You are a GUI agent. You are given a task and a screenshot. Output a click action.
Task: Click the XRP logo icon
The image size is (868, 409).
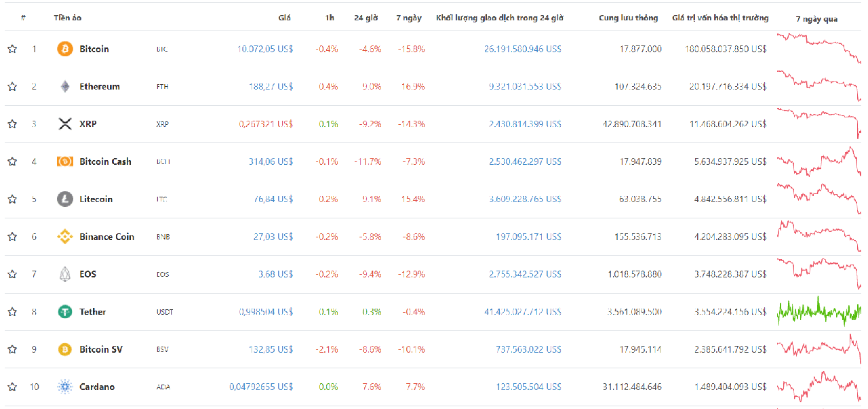click(x=64, y=124)
